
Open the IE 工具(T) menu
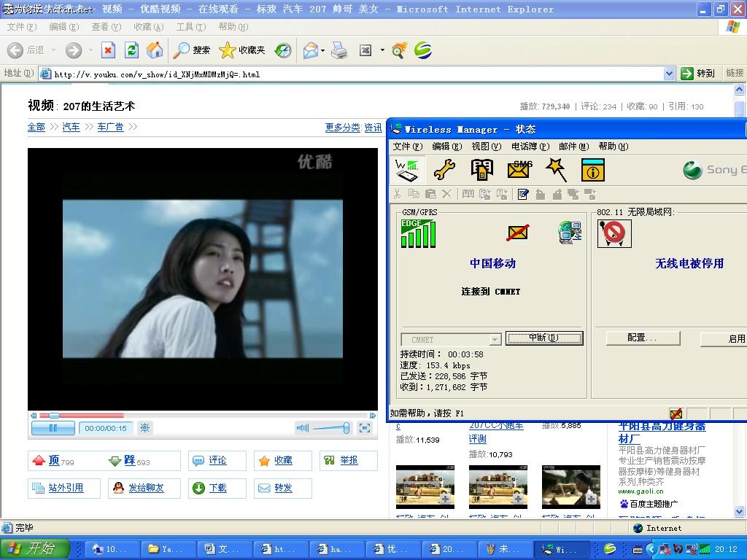pyautogui.click(x=190, y=27)
